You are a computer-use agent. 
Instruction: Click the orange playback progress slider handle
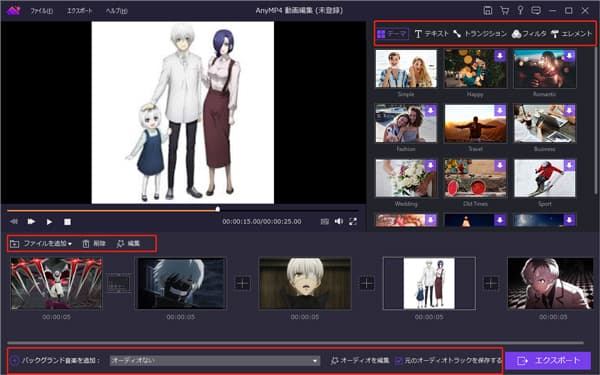coord(218,209)
